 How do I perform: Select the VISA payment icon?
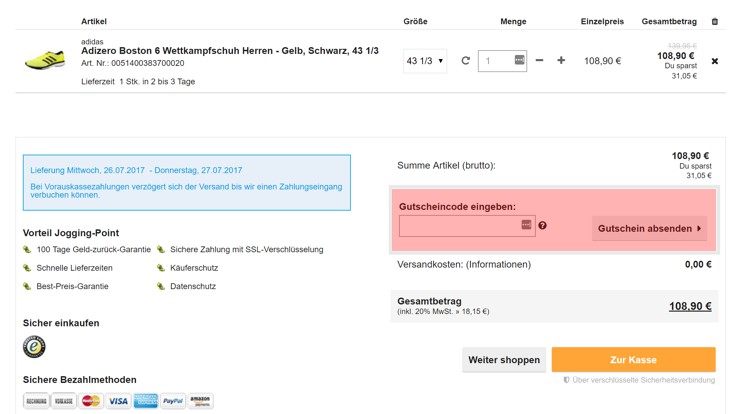coord(118,401)
